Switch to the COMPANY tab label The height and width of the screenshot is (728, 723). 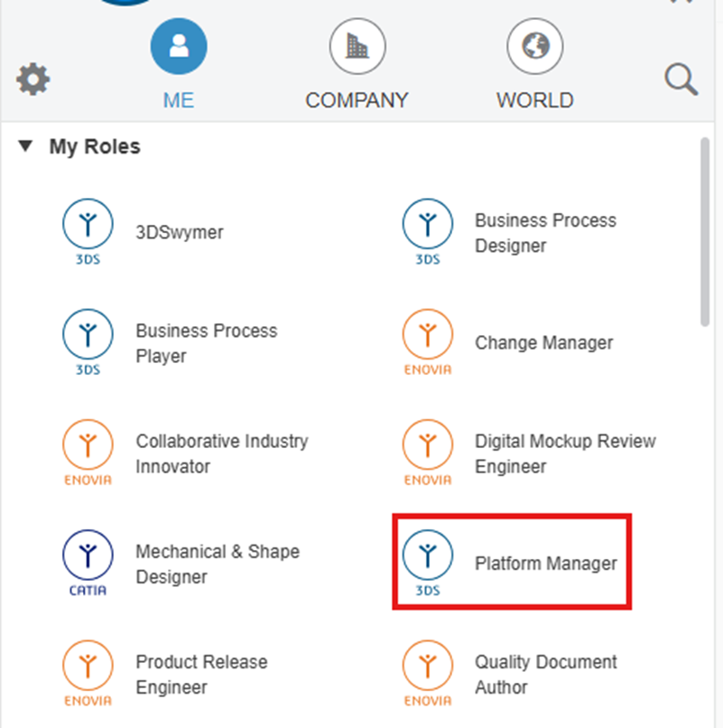tap(357, 100)
